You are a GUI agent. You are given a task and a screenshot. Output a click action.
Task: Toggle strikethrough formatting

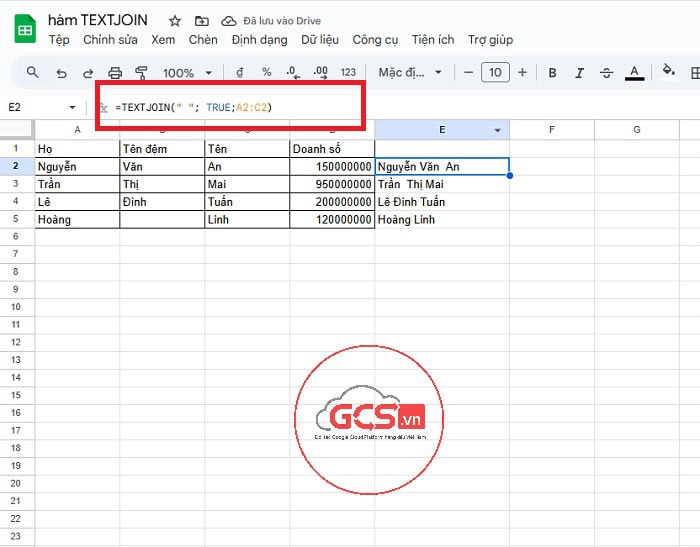click(606, 73)
